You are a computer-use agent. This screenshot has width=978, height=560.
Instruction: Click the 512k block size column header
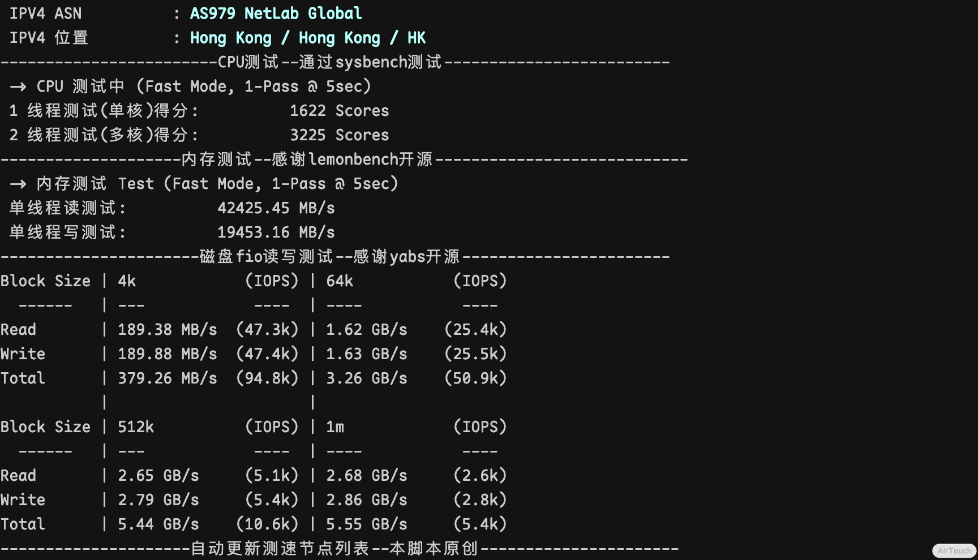[136, 427]
